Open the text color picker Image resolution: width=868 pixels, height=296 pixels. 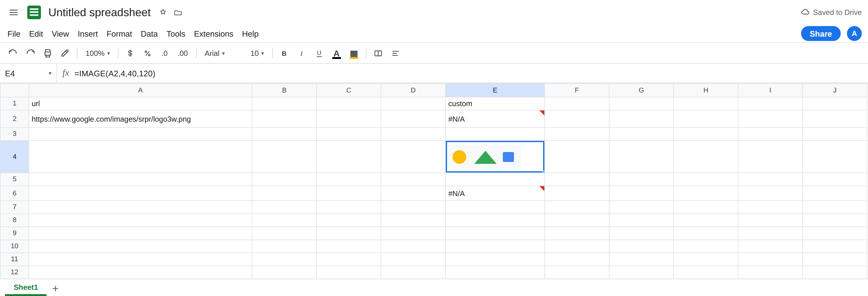(x=336, y=54)
